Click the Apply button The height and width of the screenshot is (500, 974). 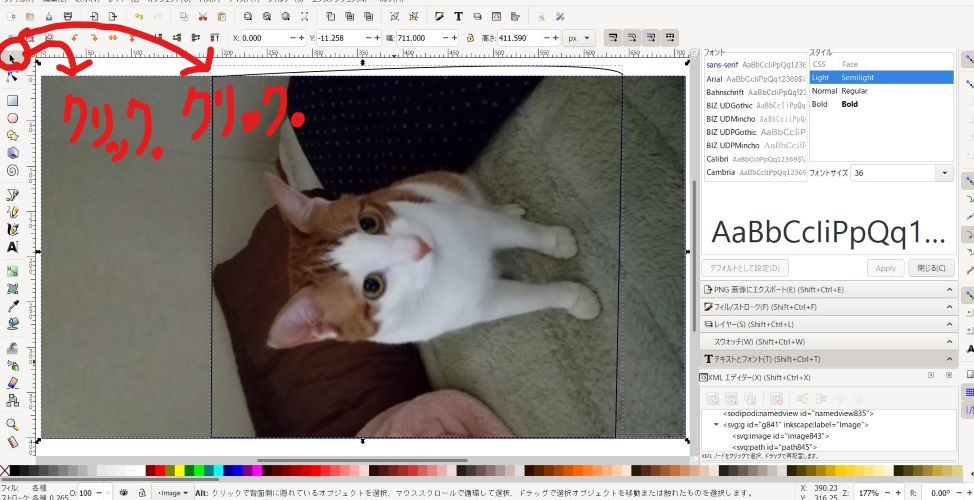click(885, 268)
